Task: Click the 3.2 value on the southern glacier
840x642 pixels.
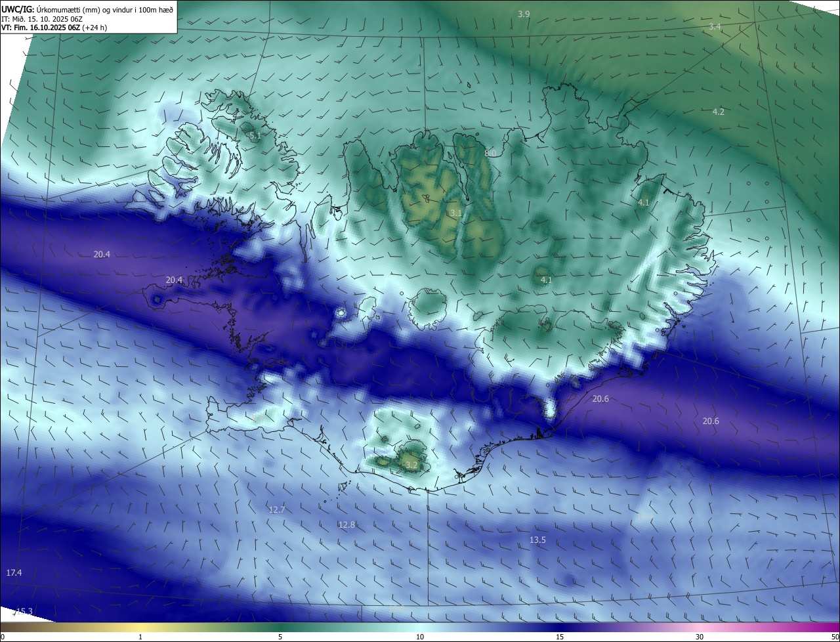Action: (411, 465)
